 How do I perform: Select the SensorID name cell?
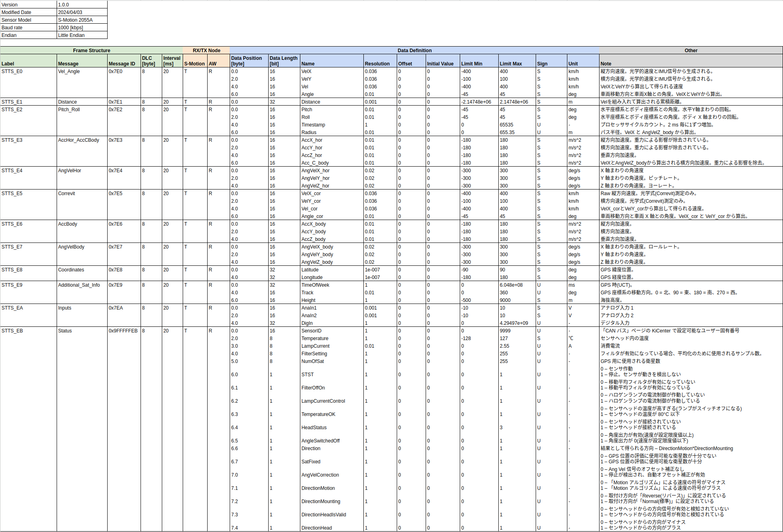[x=332, y=331]
